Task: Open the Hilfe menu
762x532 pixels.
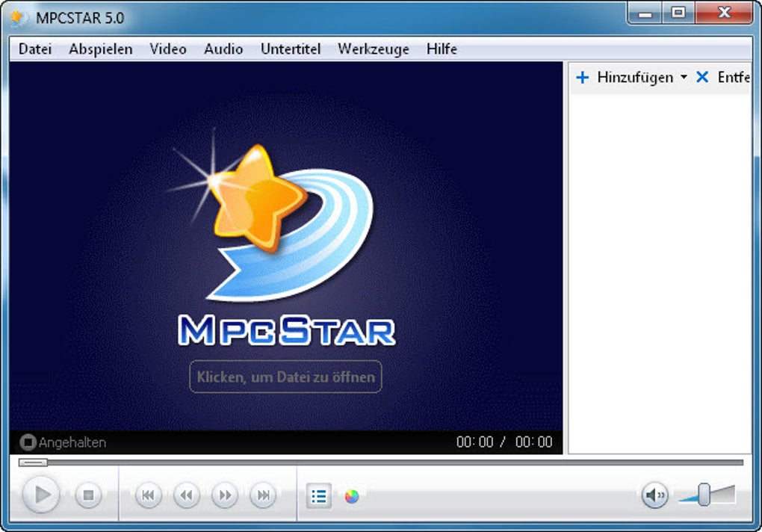Action: pyautogui.click(x=442, y=49)
